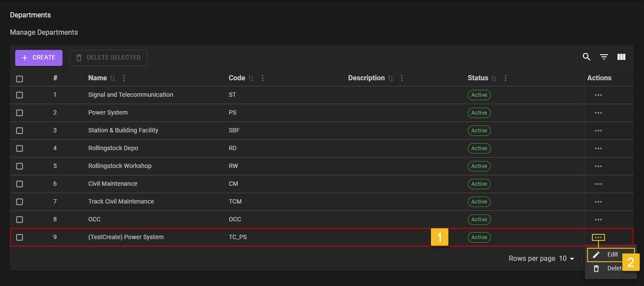Open actions menu for OCC row

coord(598,220)
